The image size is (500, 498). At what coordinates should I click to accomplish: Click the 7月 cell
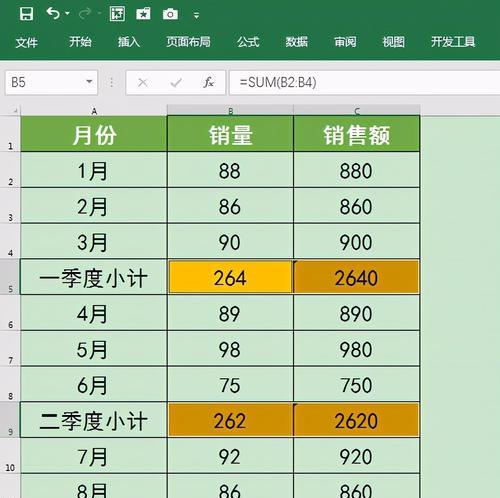pos(94,456)
